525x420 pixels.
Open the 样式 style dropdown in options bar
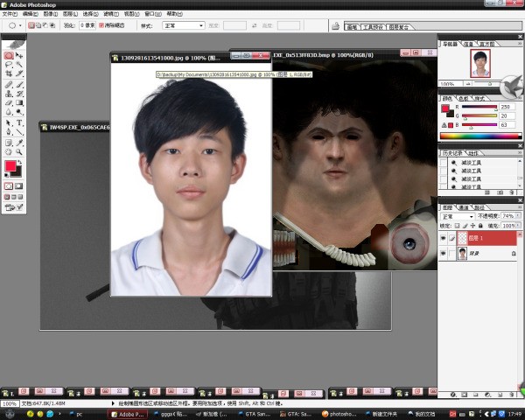pyautogui.click(x=185, y=26)
